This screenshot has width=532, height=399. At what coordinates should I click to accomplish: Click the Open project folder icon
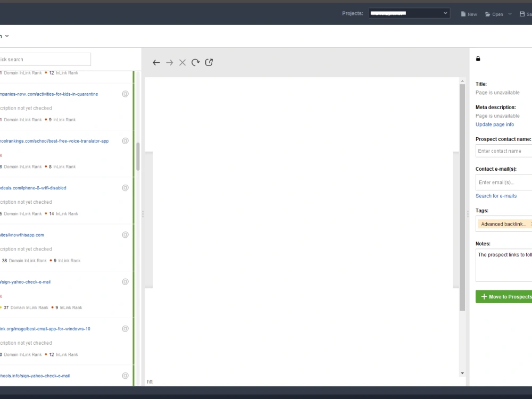tap(487, 14)
